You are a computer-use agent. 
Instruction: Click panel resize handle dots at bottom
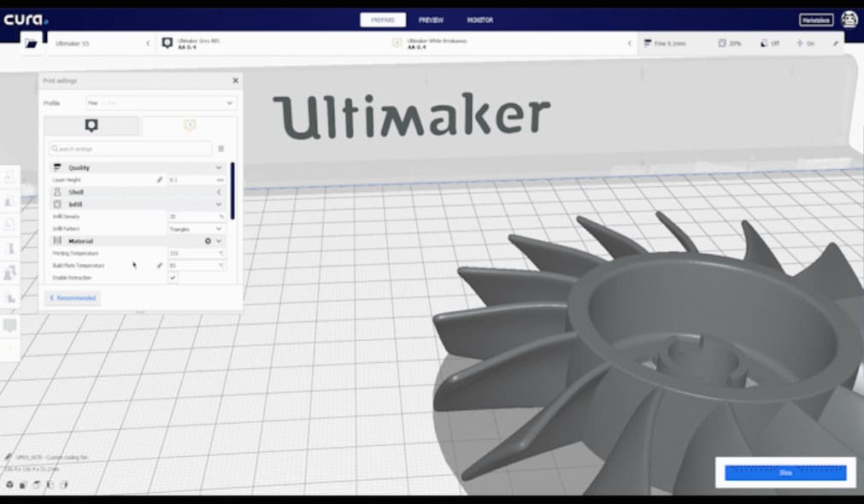(140, 312)
